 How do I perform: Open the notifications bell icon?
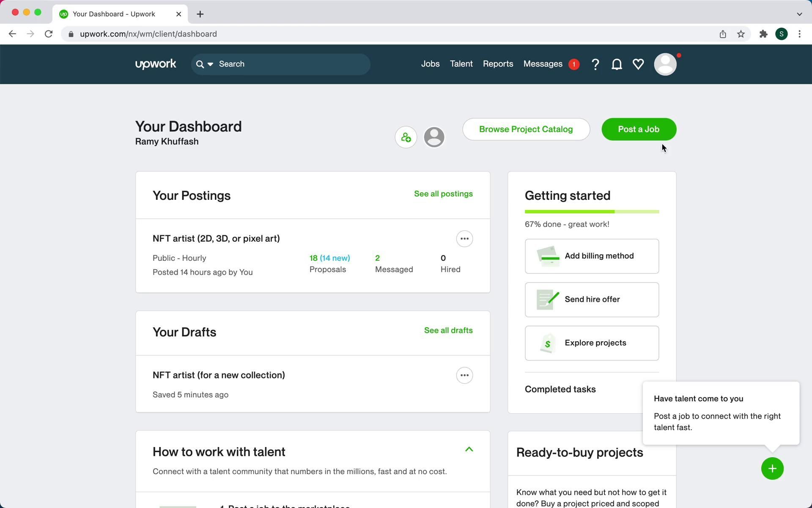(x=617, y=64)
